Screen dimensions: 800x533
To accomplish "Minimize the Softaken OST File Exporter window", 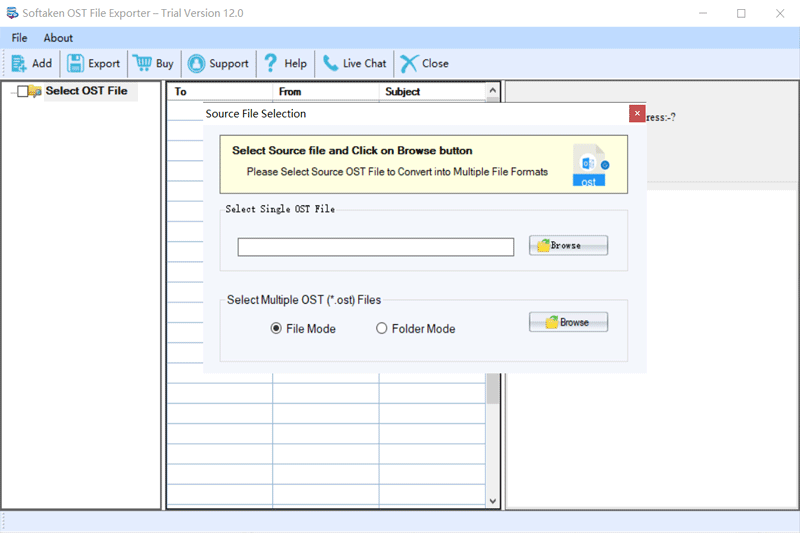I will tap(703, 13).
